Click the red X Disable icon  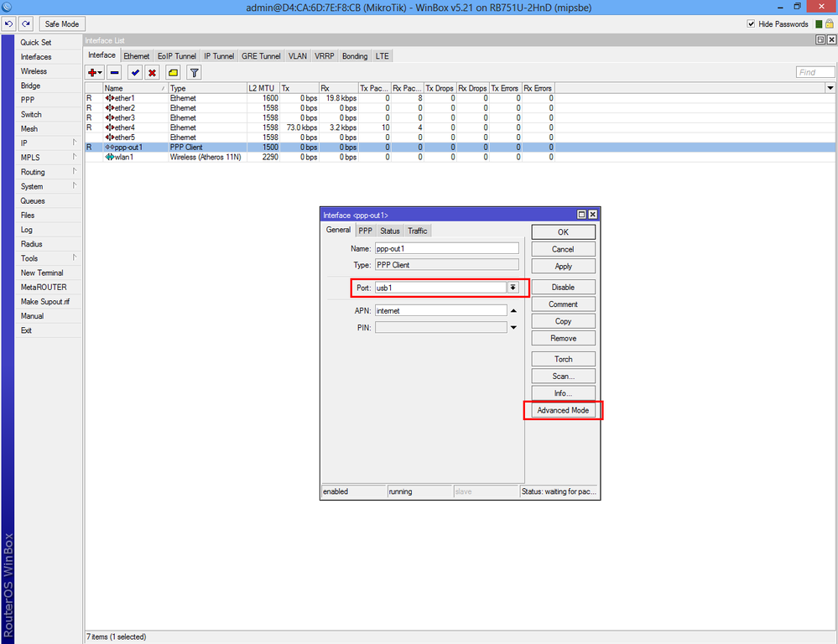click(152, 73)
